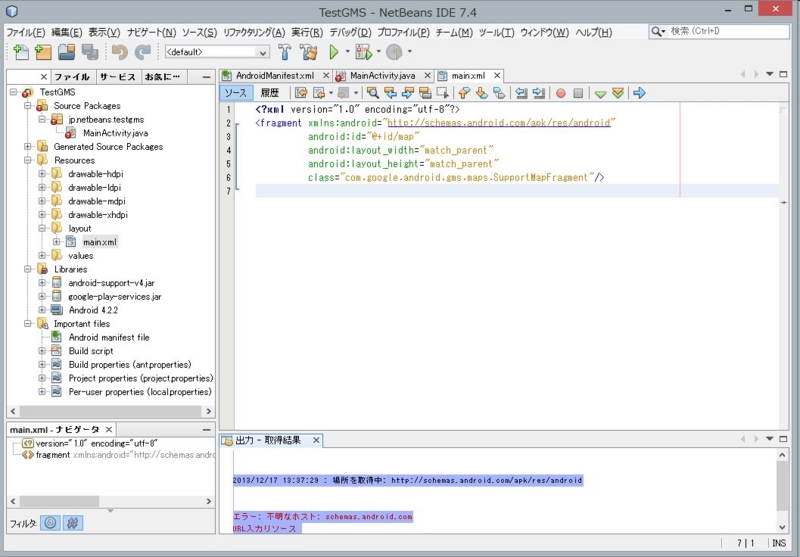Viewport: 800px width, 557px height.
Task: Select MainActivity.java in project tree
Action: 115,133
